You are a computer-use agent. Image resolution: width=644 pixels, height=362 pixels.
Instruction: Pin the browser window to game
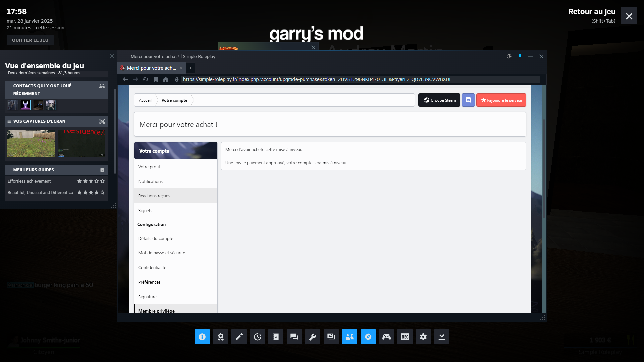pos(520,56)
